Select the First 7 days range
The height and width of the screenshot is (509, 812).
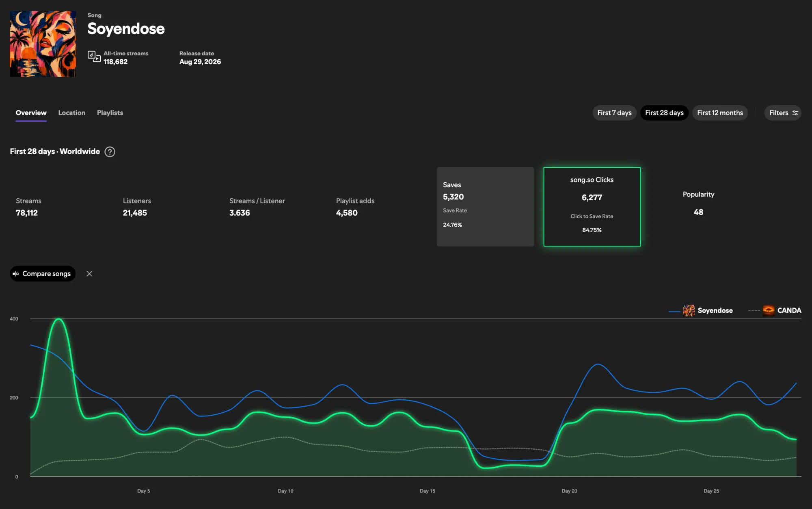[x=614, y=113]
